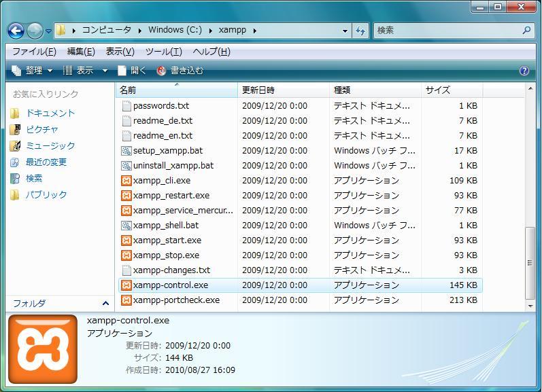Image resolution: width=542 pixels, height=392 pixels.
Task: Open the ファイル(F) menu
Action: tap(34, 52)
